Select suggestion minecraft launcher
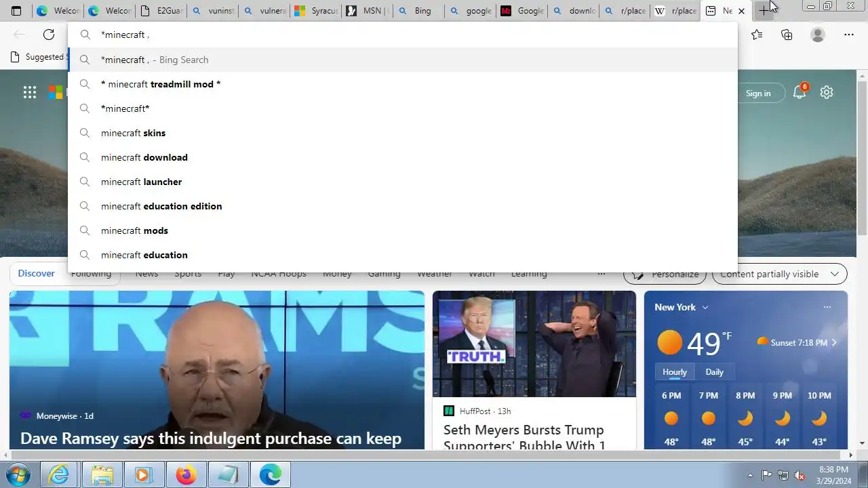The height and width of the screenshot is (488, 868). [403, 182]
